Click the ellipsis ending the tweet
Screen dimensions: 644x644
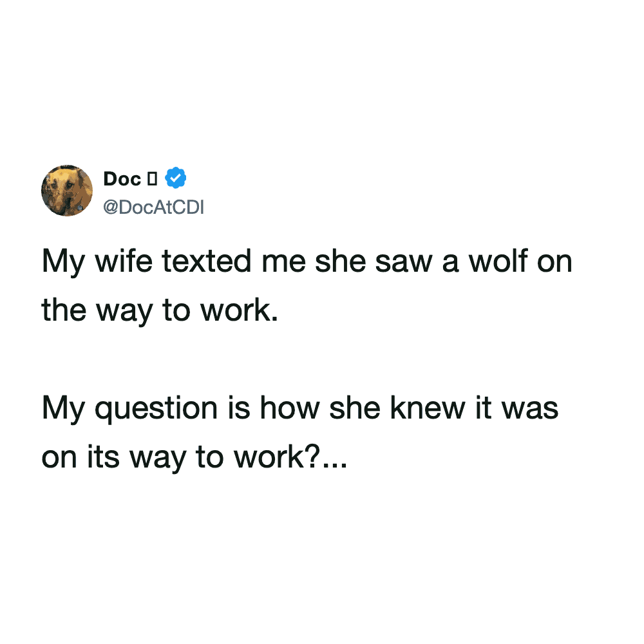click(x=334, y=457)
